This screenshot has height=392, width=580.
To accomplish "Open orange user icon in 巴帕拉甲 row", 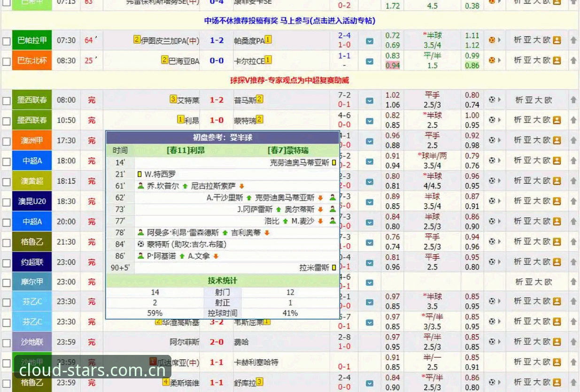I will pos(557,40).
